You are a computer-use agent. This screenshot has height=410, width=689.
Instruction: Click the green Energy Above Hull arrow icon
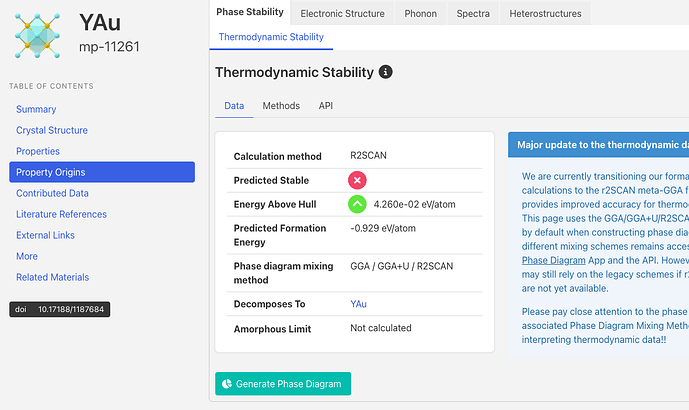tap(357, 204)
